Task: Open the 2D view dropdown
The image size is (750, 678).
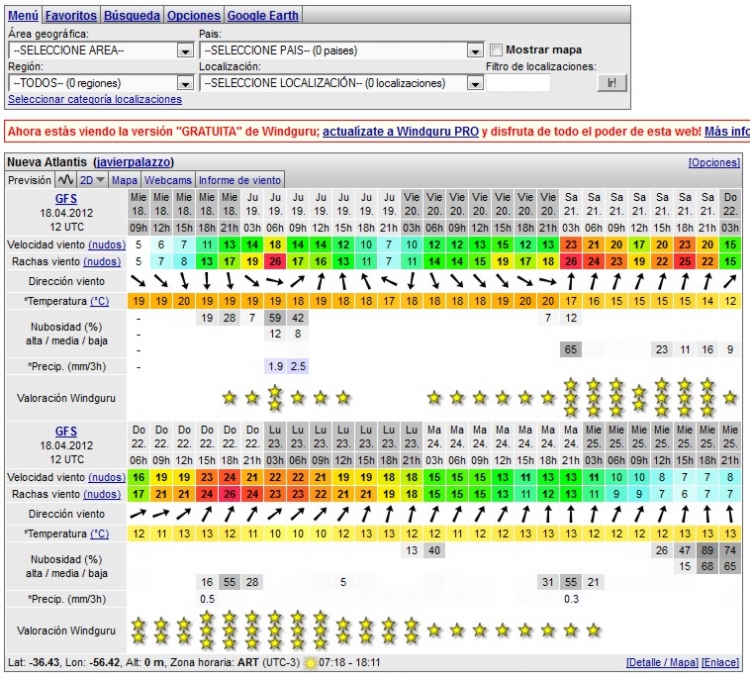Action: pyautogui.click(x=92, y=180)
